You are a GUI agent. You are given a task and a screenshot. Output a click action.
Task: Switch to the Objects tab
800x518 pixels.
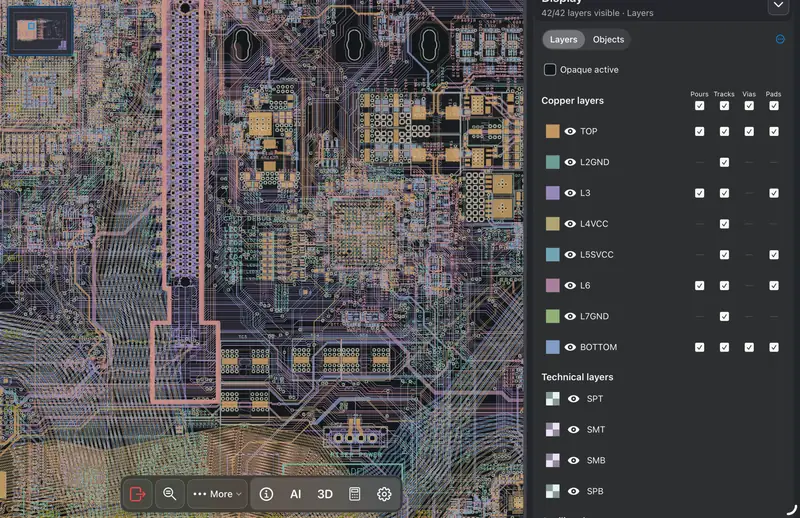pos(608,39)
